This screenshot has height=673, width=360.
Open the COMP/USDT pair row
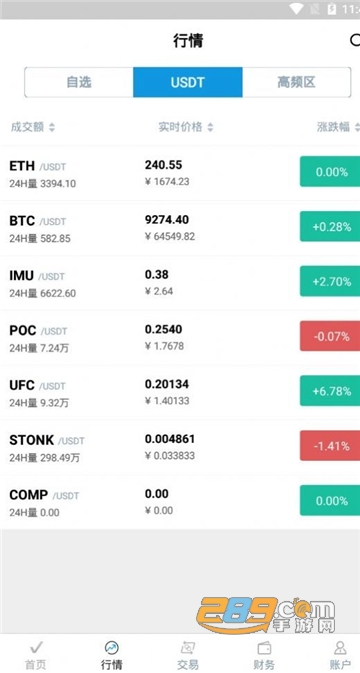click(180, 502)
